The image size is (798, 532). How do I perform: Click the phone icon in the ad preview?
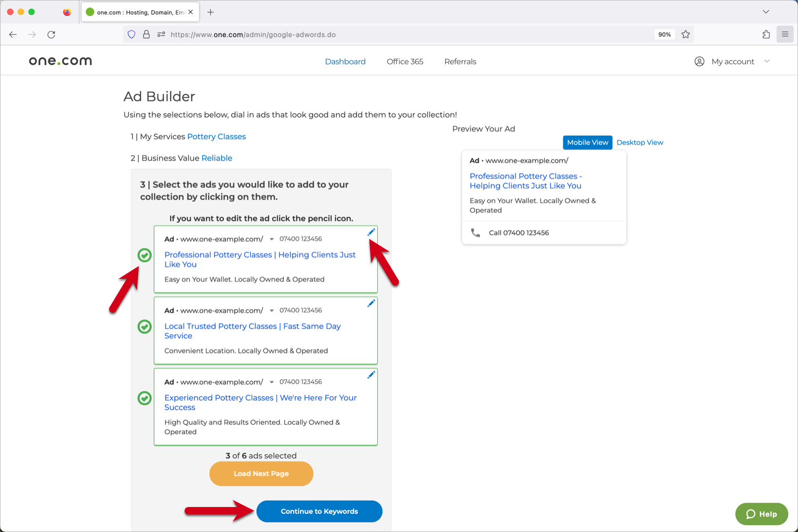475,232
